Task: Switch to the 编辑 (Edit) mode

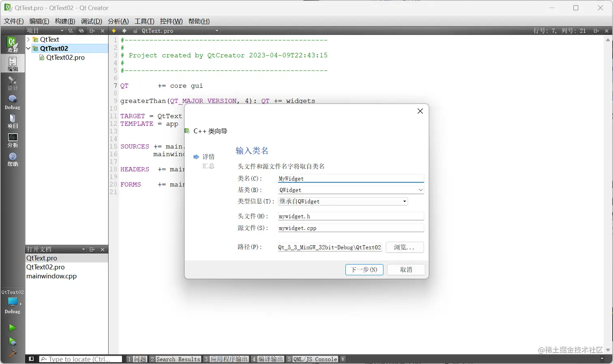Action: coord(13,64)
